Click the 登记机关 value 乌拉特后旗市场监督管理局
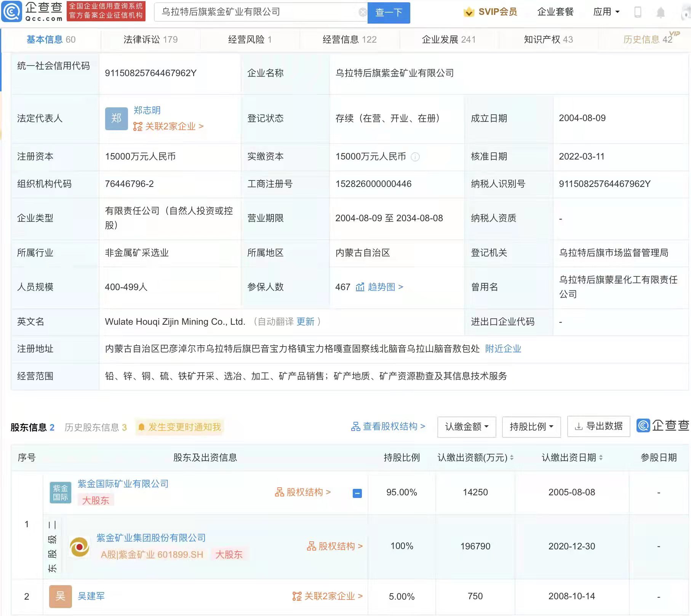 (614, 253)
